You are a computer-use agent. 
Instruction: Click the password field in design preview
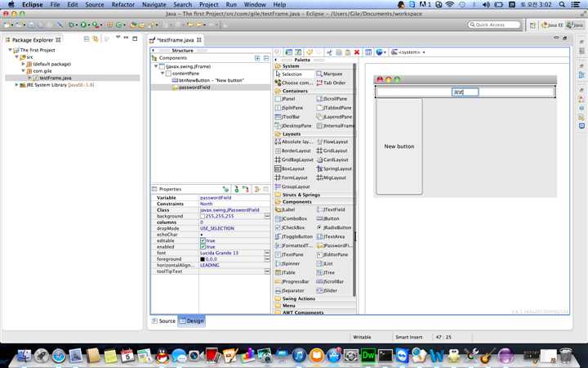coord(465,92)
